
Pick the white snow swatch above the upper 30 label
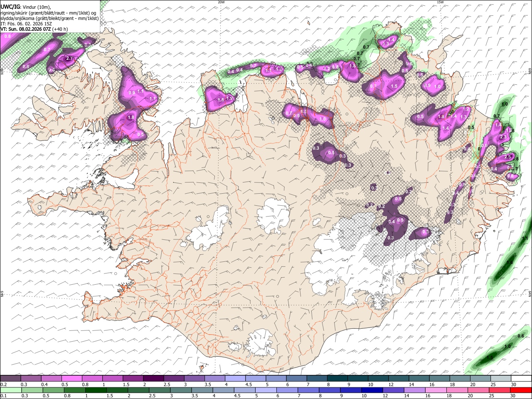coord(521,379)
